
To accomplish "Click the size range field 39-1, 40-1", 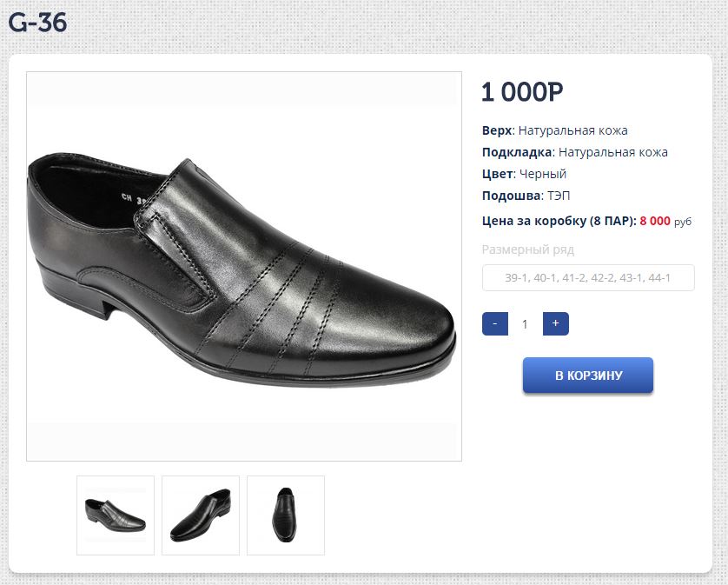I will (588, 278).
